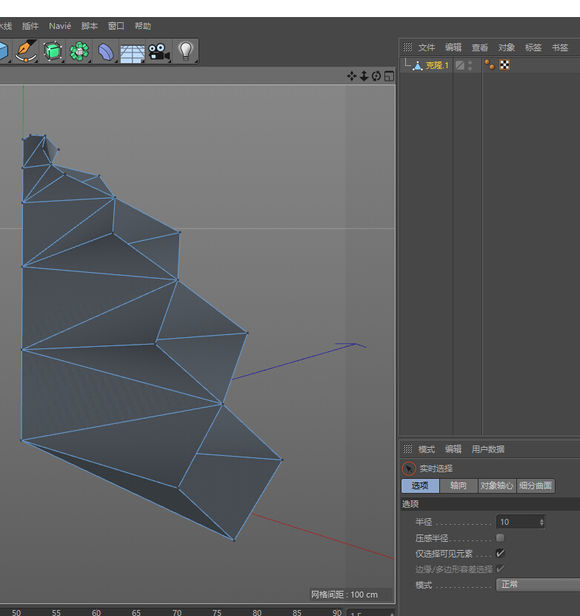Click the 实时选择 tool title text
580x616 pixels.
click(436, 468)
